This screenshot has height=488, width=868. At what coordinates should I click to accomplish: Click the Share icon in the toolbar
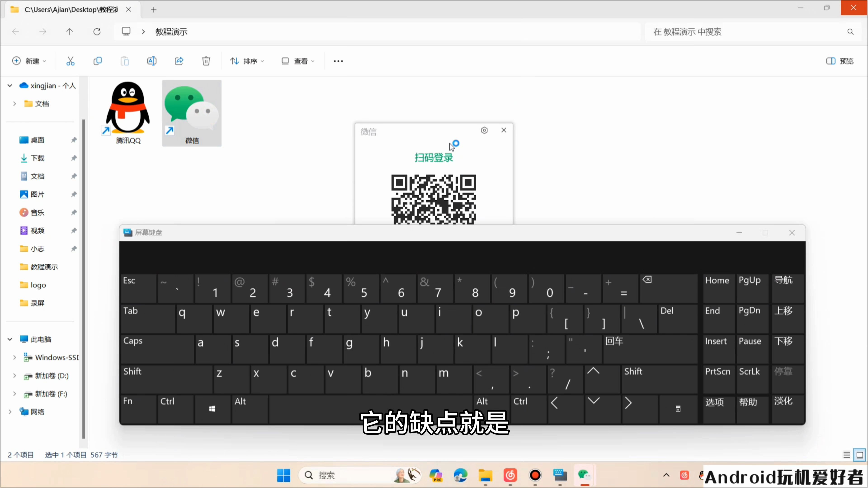point(179,61)
